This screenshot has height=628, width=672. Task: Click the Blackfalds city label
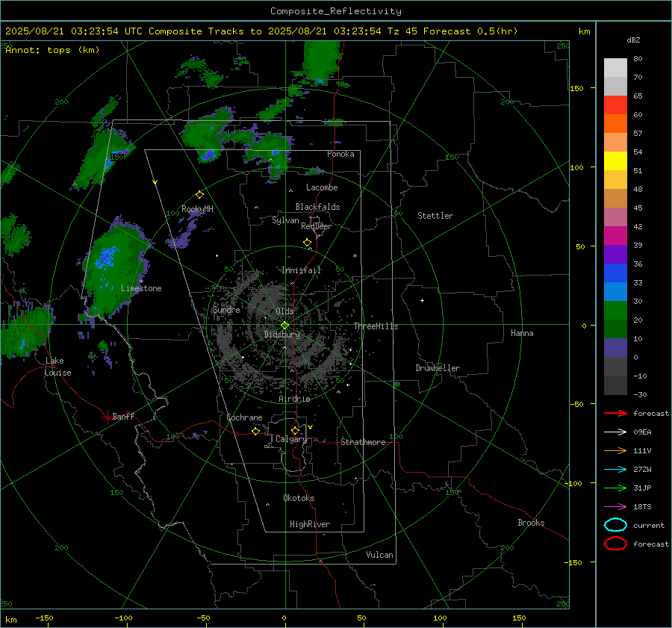[317, 207]
